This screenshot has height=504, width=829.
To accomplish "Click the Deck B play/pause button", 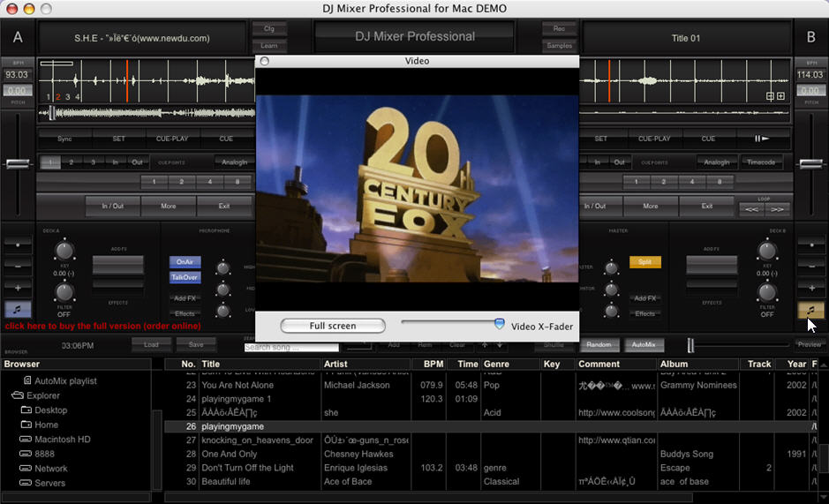I will pyautogui.click(x=762, y=139).
